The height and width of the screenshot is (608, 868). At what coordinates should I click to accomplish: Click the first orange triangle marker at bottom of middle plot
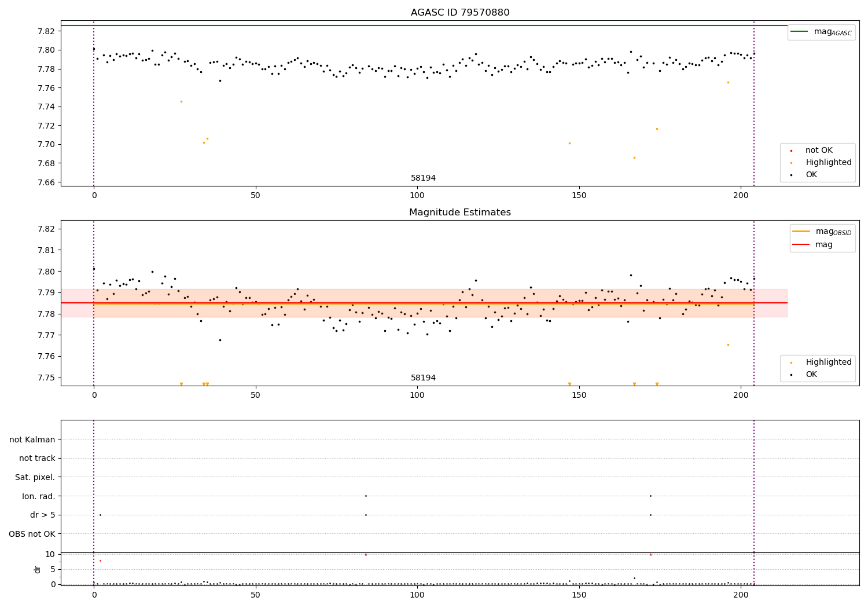pos(181,384)
